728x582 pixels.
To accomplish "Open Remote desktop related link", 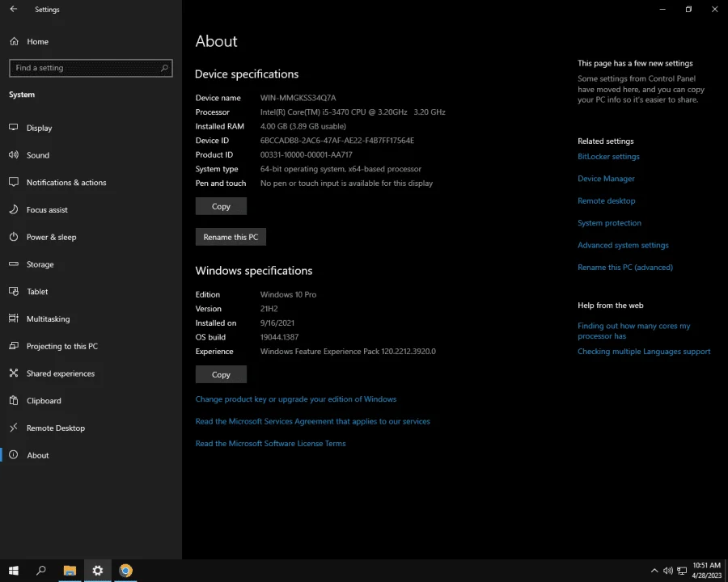I will click(607, 200).
